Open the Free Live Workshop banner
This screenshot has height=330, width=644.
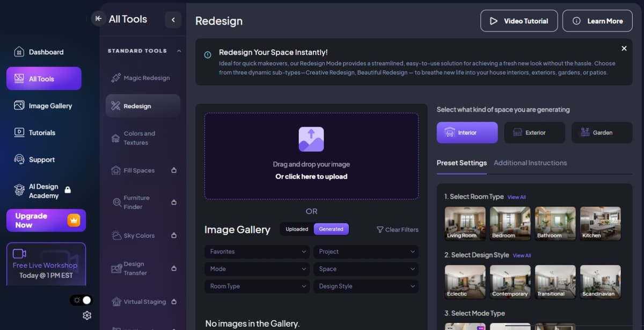click(x=46, y=264)
